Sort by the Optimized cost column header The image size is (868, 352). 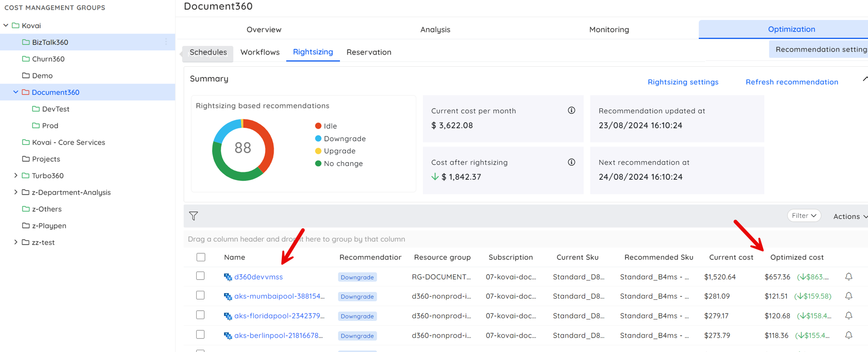tap(797, 257)
